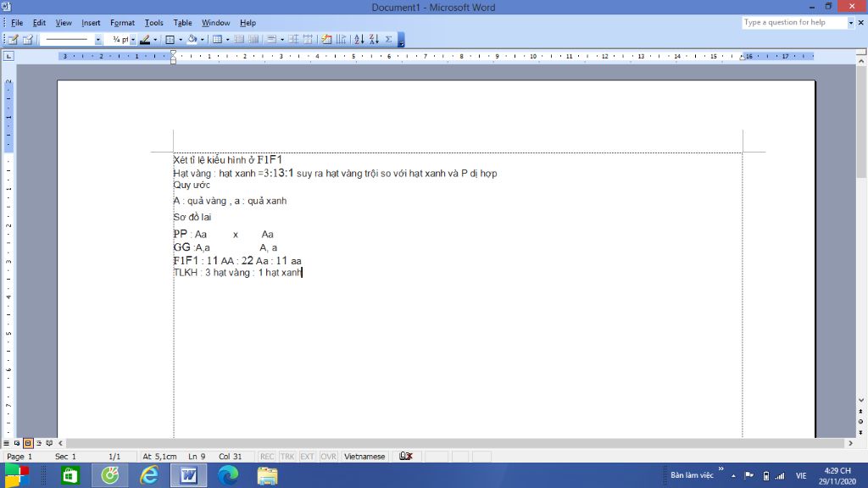Open Microsoft Edge from taskbar
This screenshot has height=488, width=868.
pos(227,475)
